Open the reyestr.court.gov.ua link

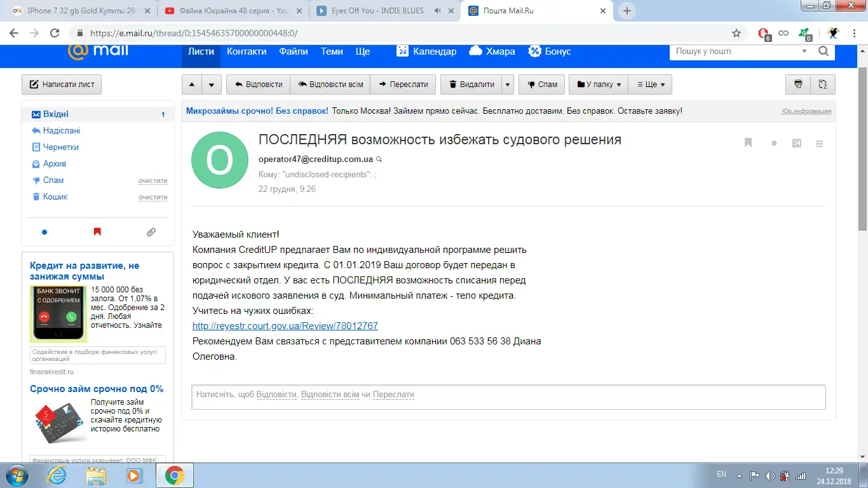coord(285,326)
